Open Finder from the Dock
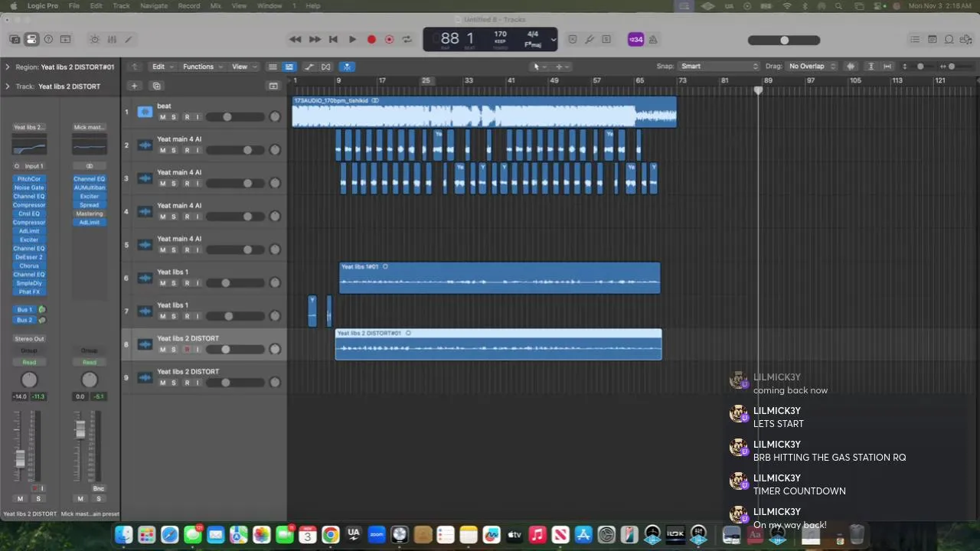 click(124, 535)
